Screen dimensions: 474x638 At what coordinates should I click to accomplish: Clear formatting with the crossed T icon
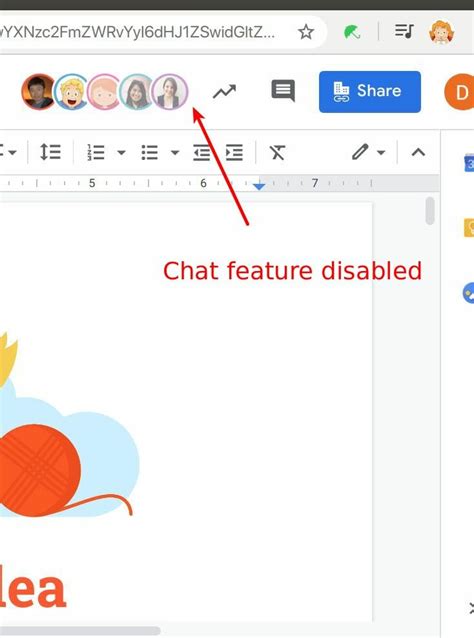point(277,153)
